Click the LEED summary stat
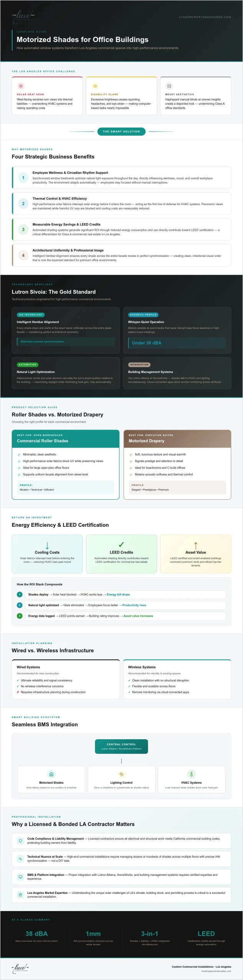This screenshot has height=980, width=243. click(206, 934)
